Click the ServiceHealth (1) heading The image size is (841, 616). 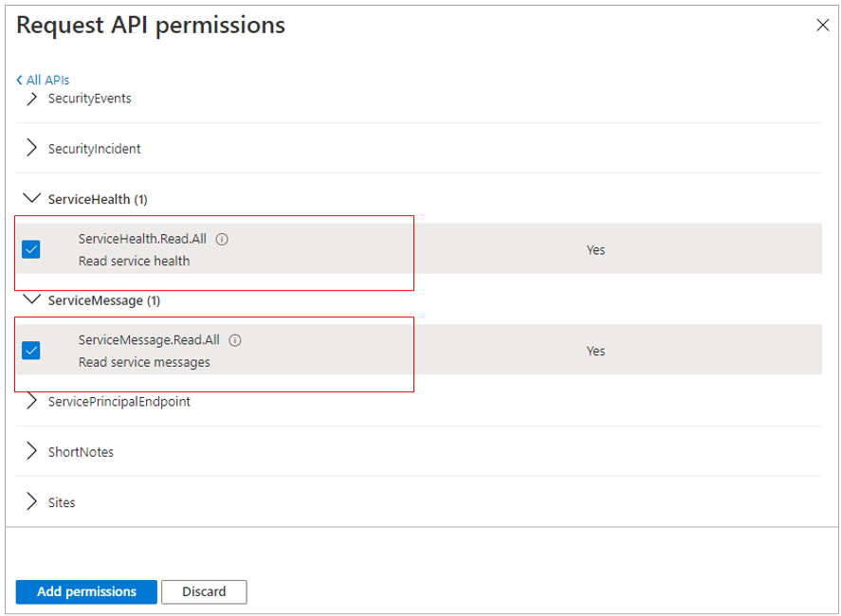98,199
